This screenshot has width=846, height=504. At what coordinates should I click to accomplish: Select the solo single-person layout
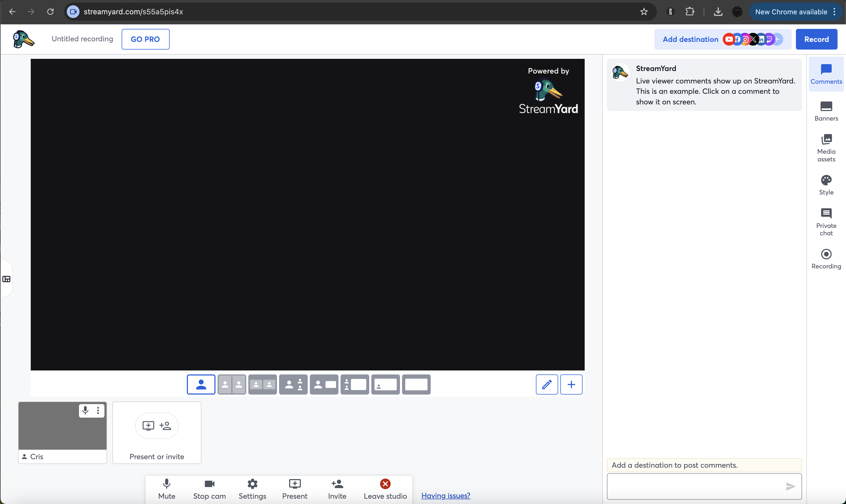(x=201, y=384)
